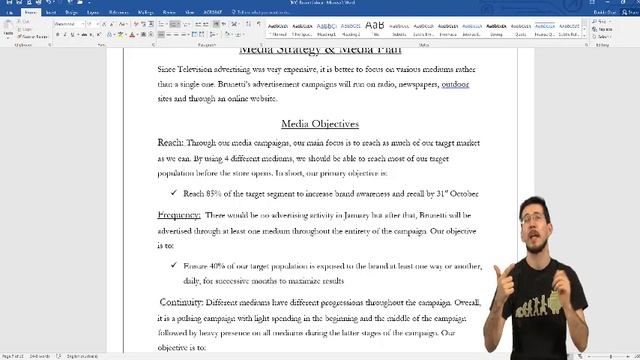
Task: Apply the Normal style
Action: pos(278,30)
